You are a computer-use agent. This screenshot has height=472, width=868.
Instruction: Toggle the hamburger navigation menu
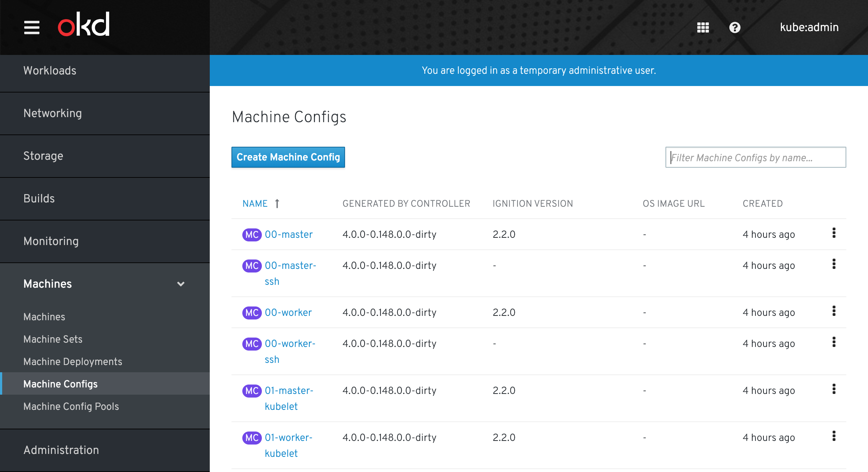coord(32,27)
